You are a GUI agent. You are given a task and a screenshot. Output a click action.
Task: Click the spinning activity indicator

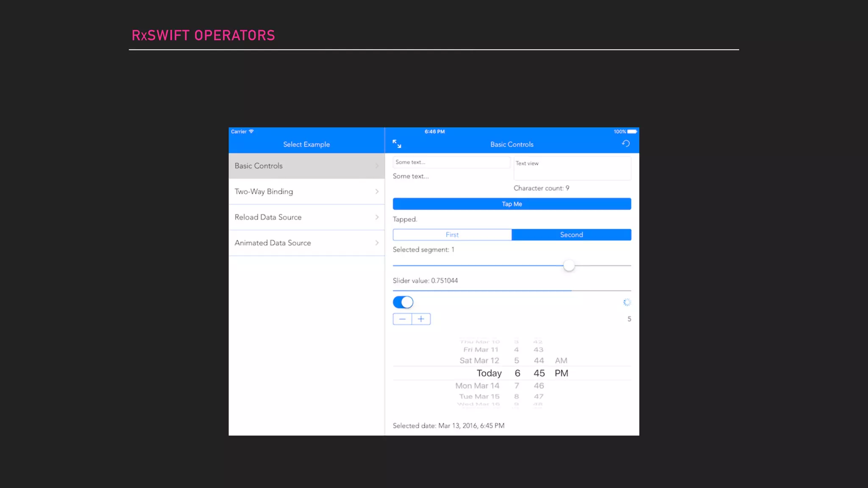pos(627,302)
